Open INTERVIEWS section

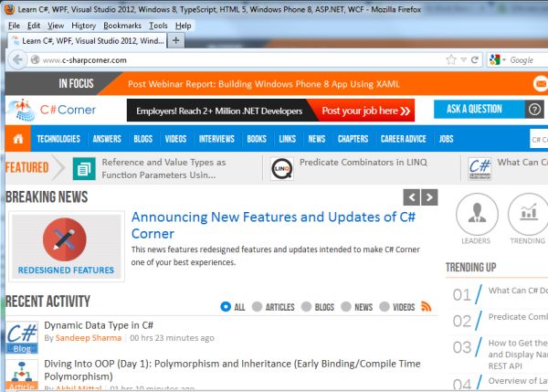216,139
